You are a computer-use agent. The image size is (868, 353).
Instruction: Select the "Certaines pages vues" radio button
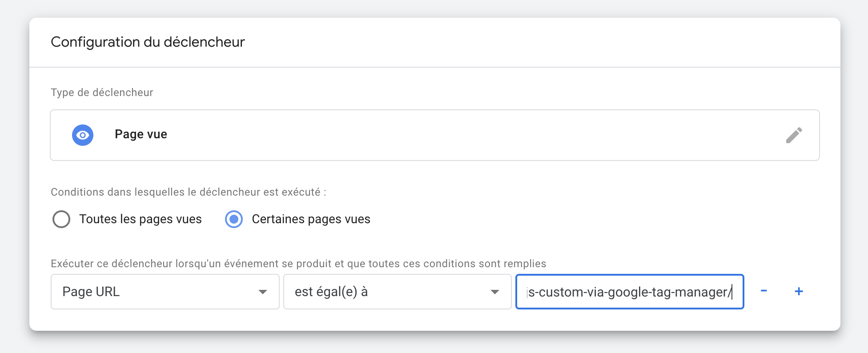234,219
